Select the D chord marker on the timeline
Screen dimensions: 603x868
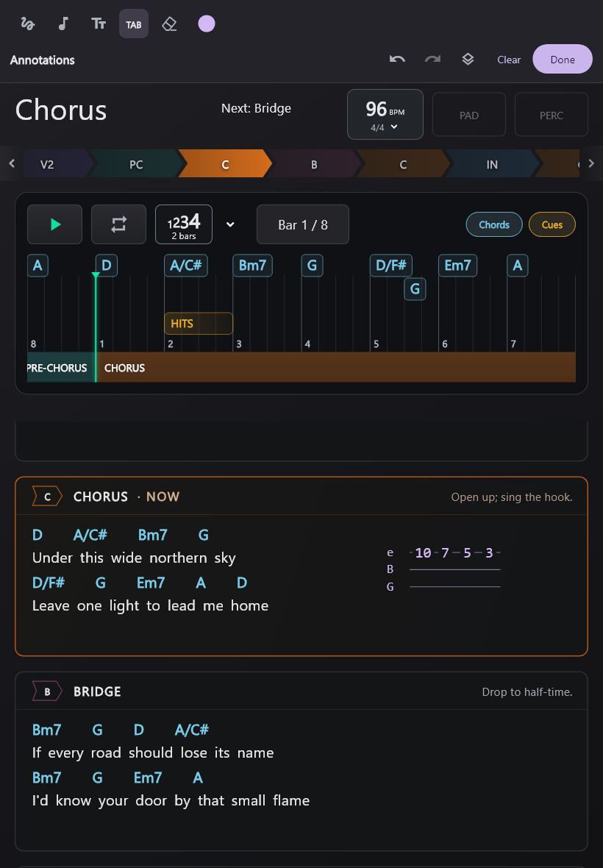point(106,265)
